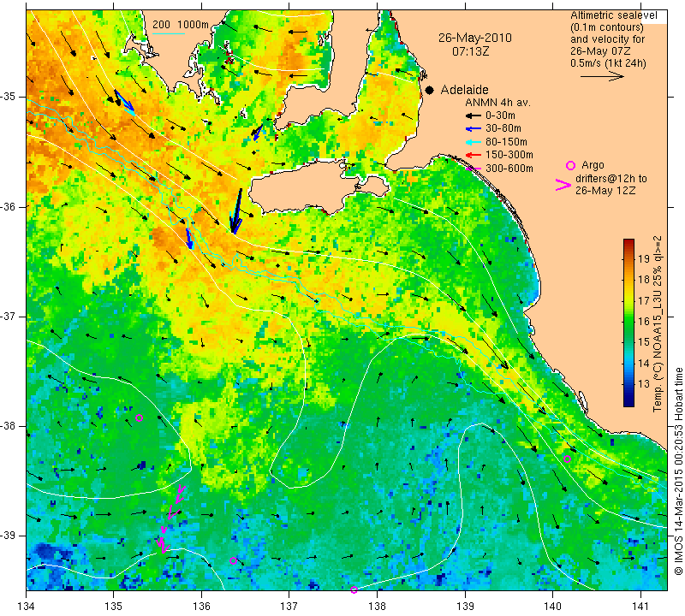Click the magenta 300-600m legend arrow

(x=474, y=169)
